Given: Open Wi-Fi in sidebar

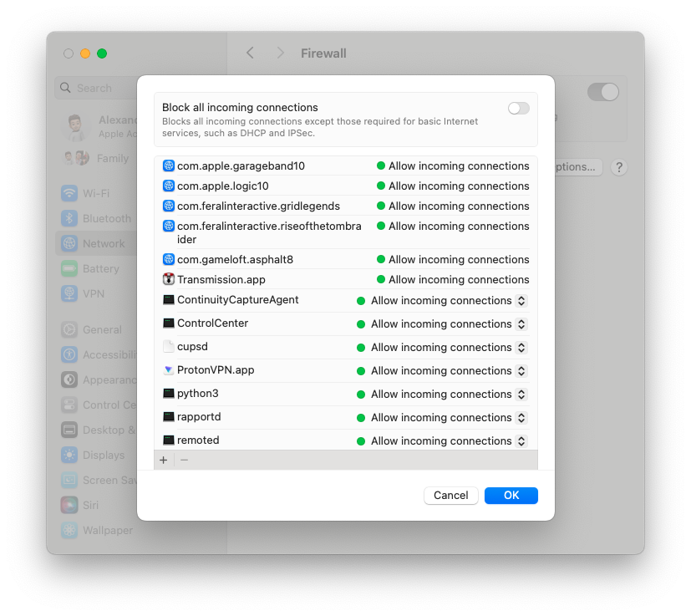Looking at the screenshot, I should tap(96, 193).
